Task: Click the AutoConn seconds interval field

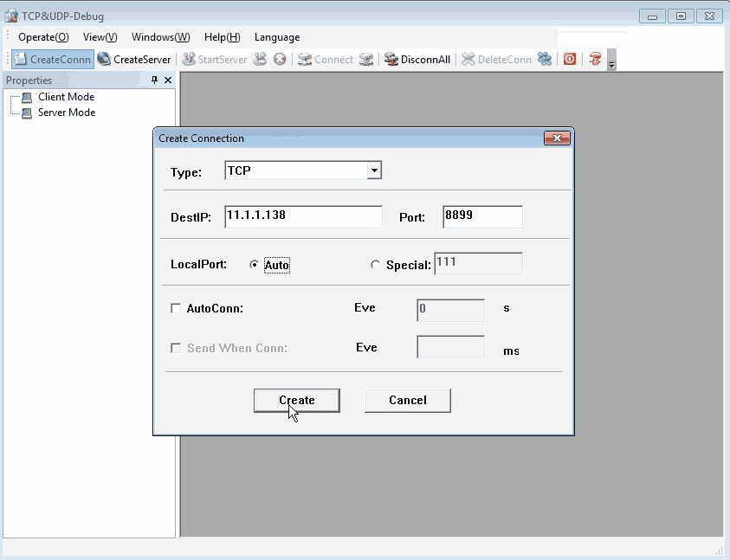Action: click(x=450, y=310)
